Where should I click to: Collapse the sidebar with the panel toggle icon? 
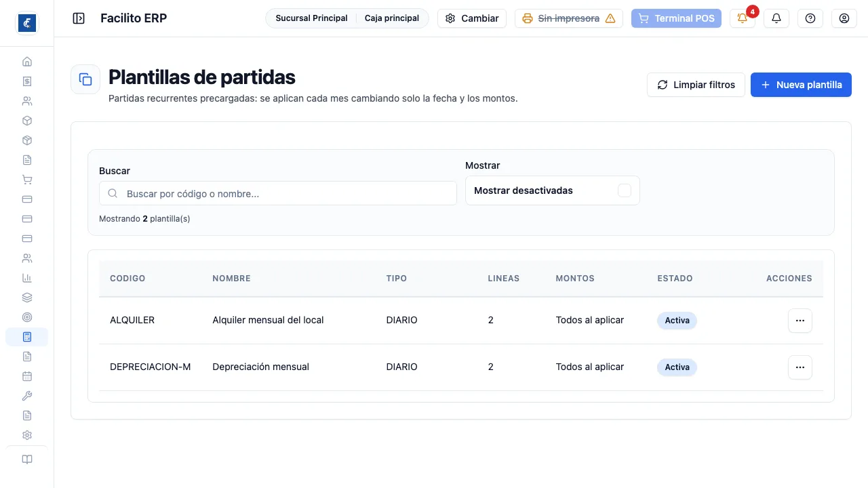[79, 18]
